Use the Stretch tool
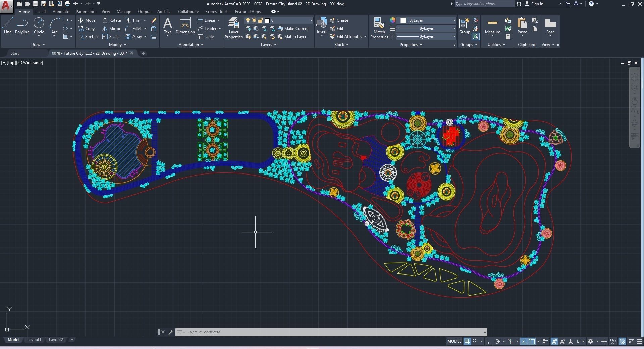Screen dimensions: 644x349 click(x=88, y=37)
